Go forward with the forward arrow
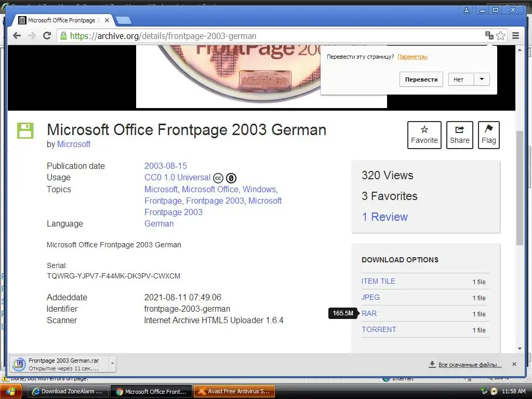Viewport: 532px width, 399px height. pyautogui.click(x=32, y=36)
